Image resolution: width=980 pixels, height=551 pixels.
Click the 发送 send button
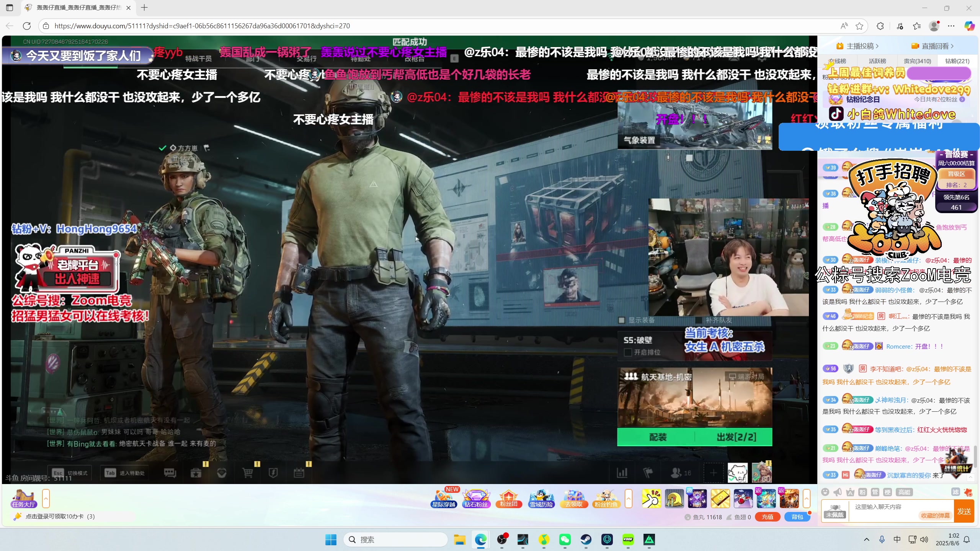pyautogui.click(x=964, y=512)
